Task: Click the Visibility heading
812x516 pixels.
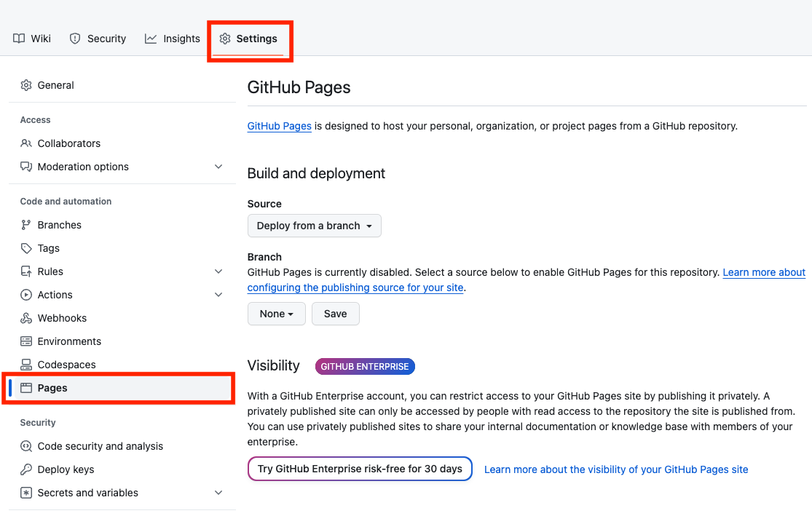Action: point(273,366)
